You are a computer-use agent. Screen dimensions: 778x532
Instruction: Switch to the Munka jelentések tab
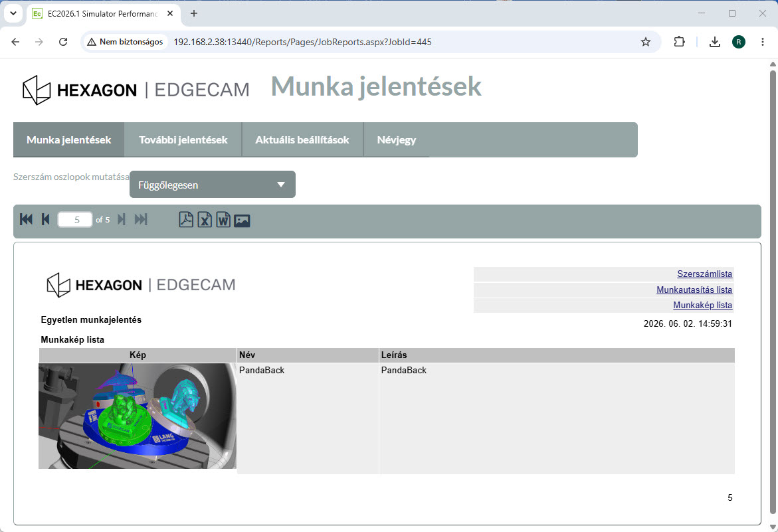(x=69, y=140)
